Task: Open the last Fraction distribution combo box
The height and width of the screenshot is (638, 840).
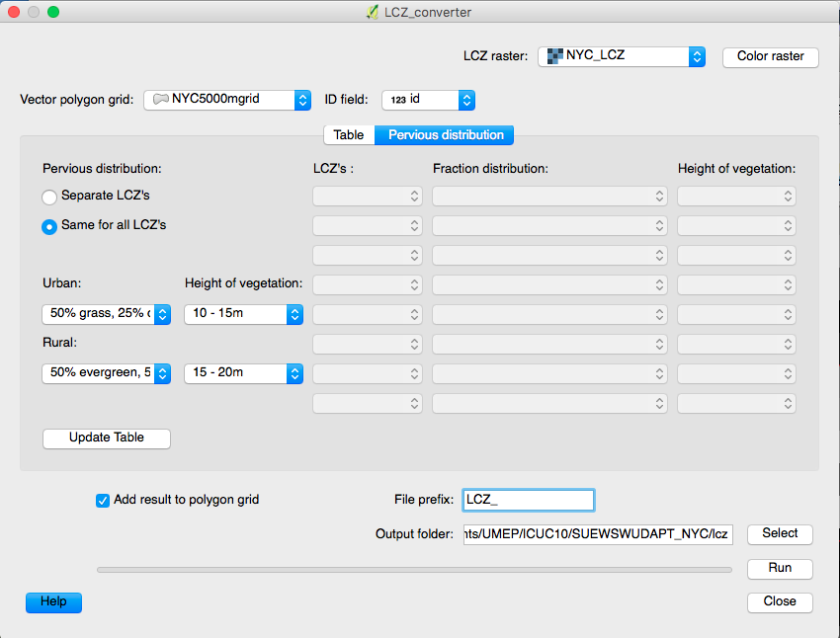Action: [x=549, y=404]
